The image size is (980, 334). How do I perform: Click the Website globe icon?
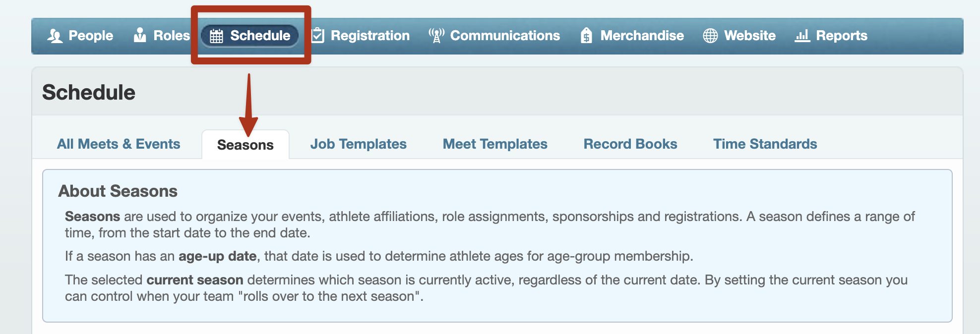(710, 36)
